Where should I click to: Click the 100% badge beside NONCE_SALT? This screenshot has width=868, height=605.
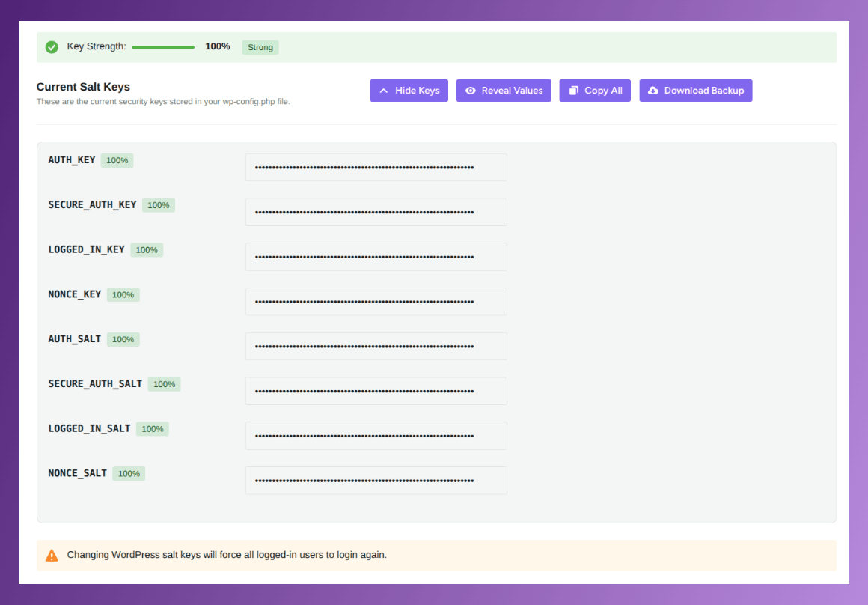click(129, 474)
